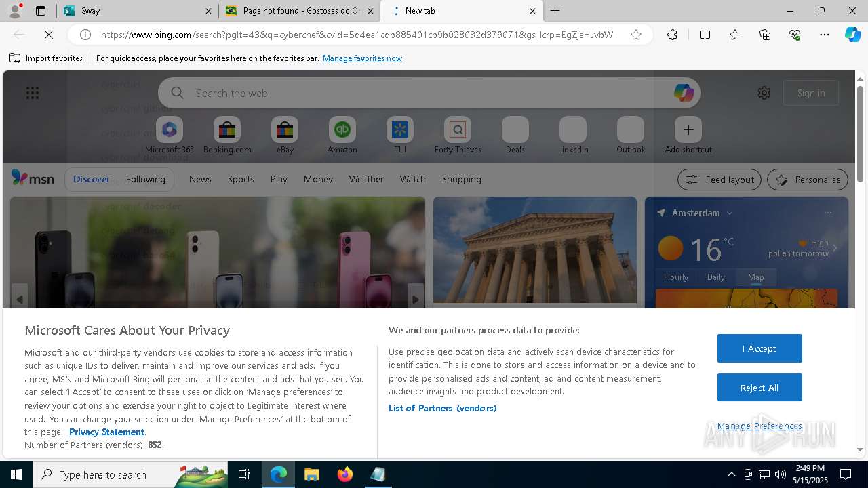868x488 pixels.
Task: Open the Shopping category
Action: point(462,179)
